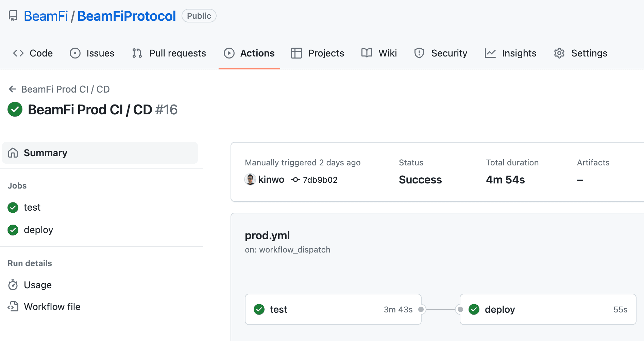Image resolution: width=644 pixels, height=341 pixels.
Task: Click the Actions play icon
Action: [229, 53]
